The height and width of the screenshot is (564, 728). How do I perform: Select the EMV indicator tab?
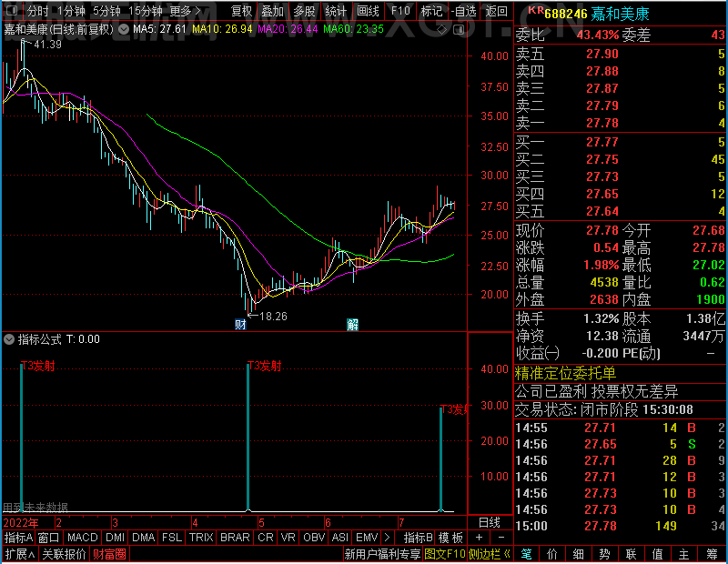point(367,538)
